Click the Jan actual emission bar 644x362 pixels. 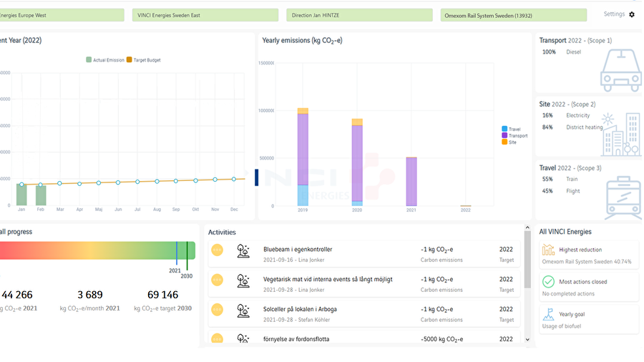tap(21, 195)
